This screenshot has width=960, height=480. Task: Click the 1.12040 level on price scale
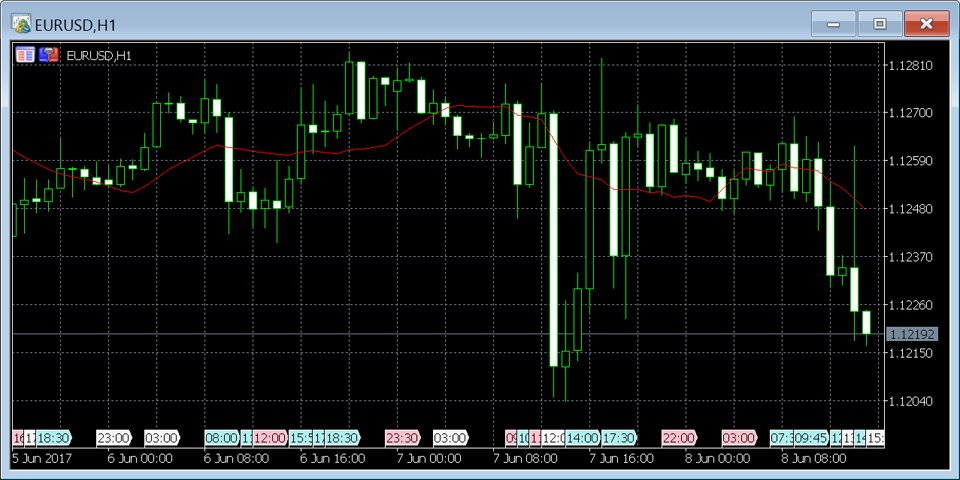(x=910, y=401)
